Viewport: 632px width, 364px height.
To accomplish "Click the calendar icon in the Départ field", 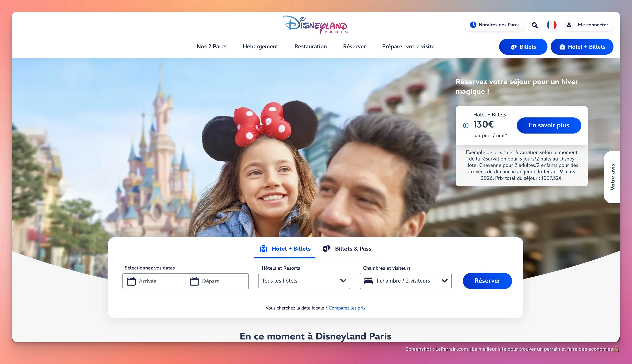I will click(194, 281).
